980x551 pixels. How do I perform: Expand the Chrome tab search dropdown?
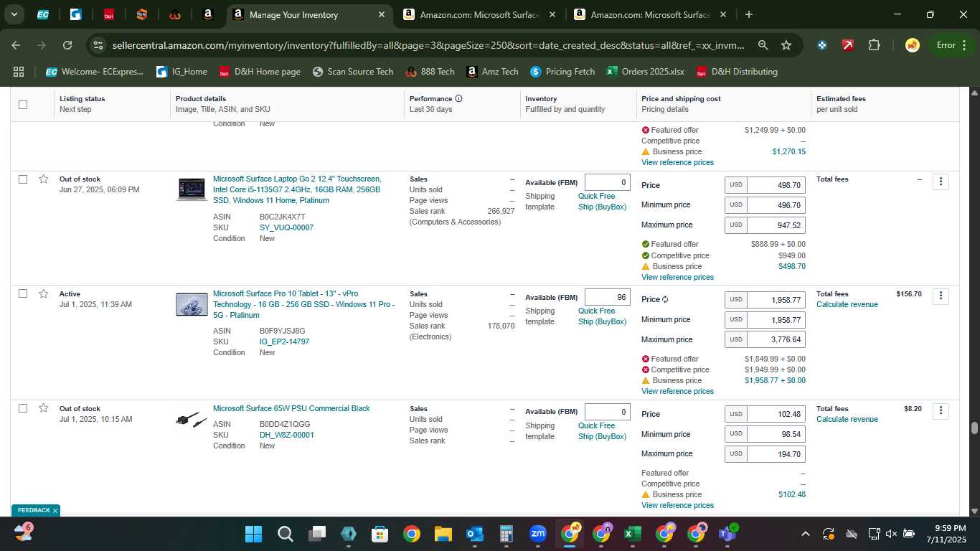pos(14,14)
